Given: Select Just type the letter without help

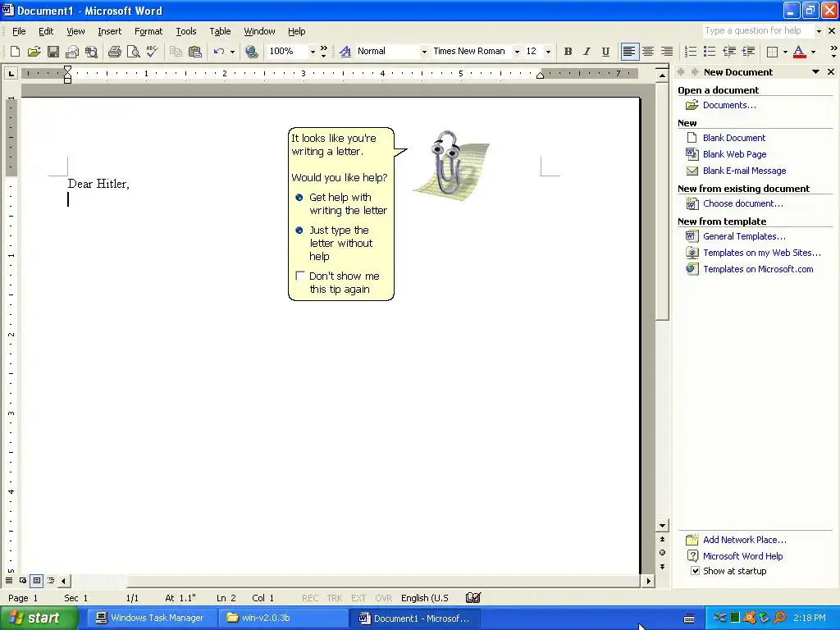Looking at the screenshot, I should click(x=335, y=243).
